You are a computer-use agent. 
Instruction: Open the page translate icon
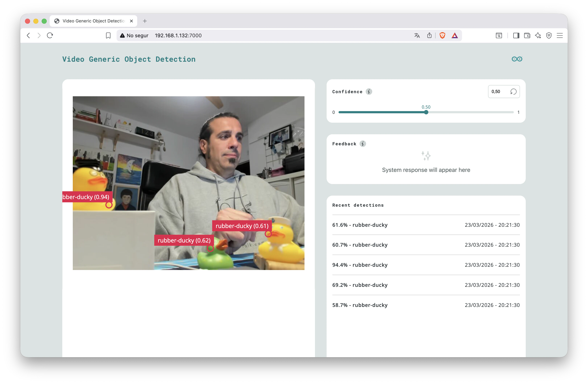pos(417,36)
